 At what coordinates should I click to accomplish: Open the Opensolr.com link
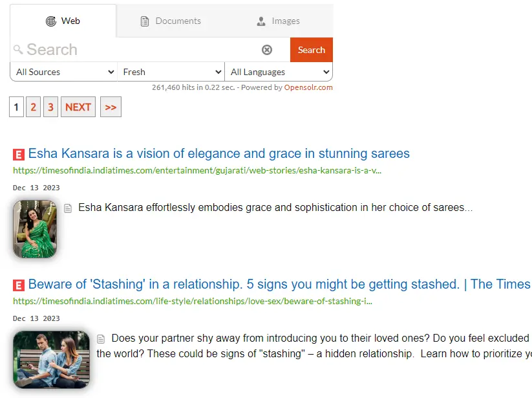(308, 87)
